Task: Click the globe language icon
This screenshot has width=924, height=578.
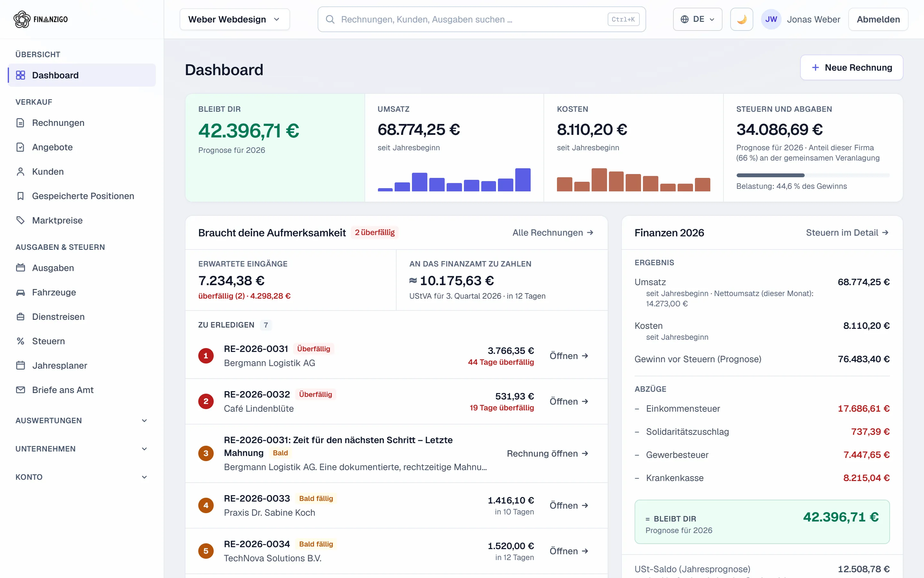Action: tap(685, 20)
